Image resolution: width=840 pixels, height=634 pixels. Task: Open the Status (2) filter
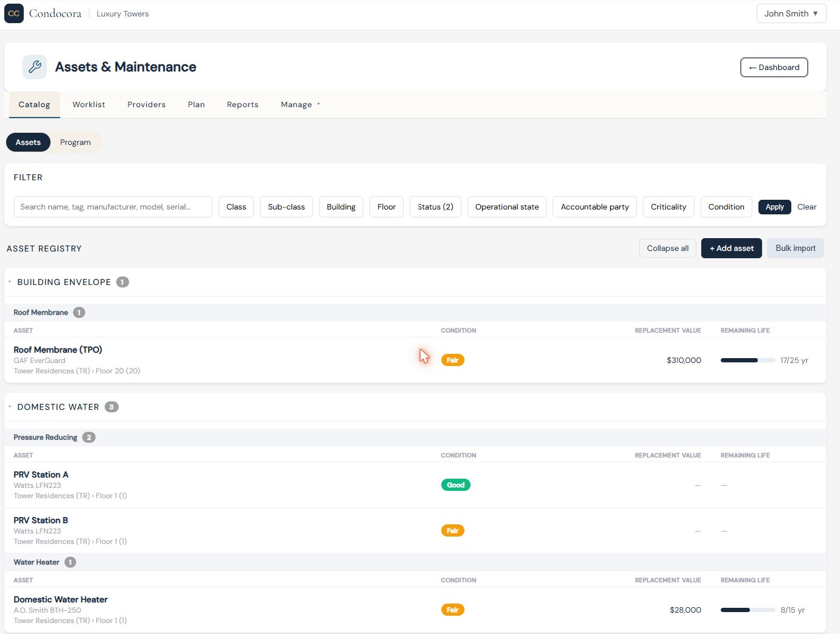(x=436, y=207)
